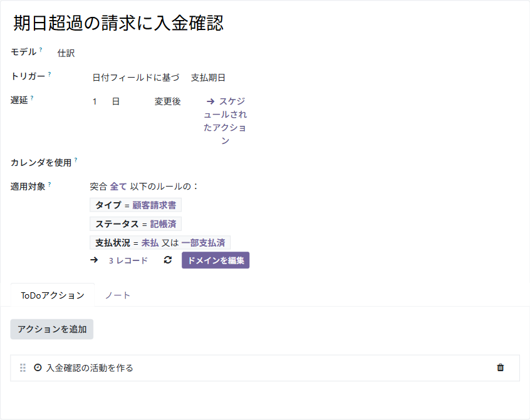Image resolution: width=530 pixels, height=420 pixels.
Task: Refresh the record count with the reload icon
Action: point(168,260)
